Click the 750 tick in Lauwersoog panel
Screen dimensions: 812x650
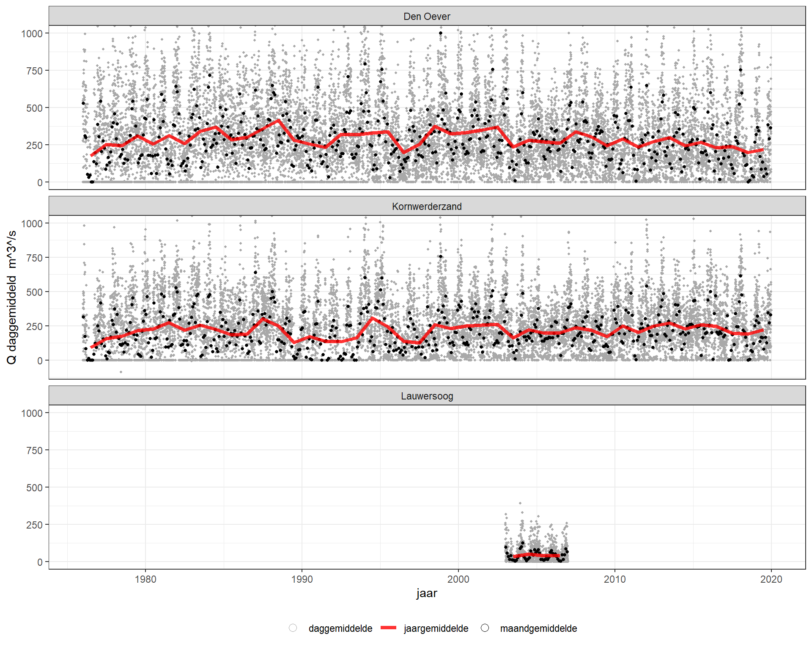[x=35, y=450]
